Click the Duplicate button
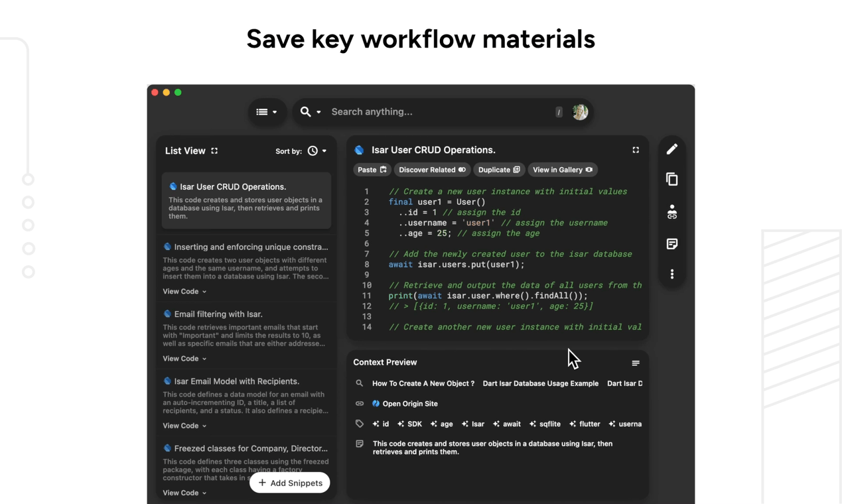This screenshot has width=842, height=504. (499, 170)
